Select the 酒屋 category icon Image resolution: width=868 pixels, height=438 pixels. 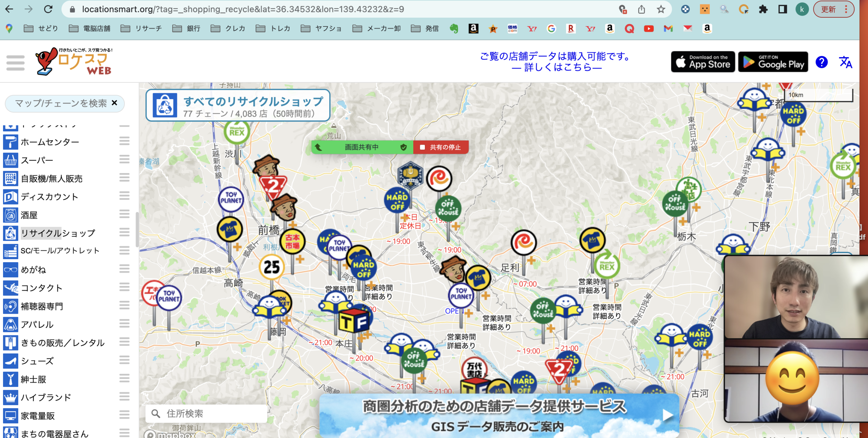[x=11, y=215]
